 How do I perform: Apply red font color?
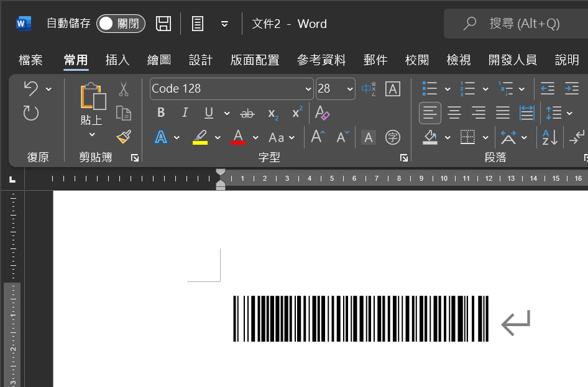tap(238, 137)
